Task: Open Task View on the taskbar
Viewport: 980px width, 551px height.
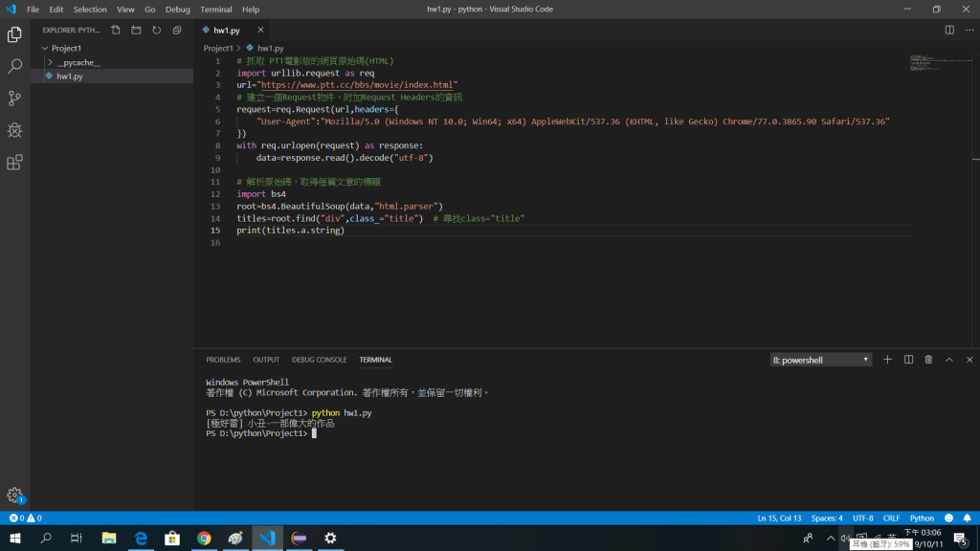Action: pos(77,538)
